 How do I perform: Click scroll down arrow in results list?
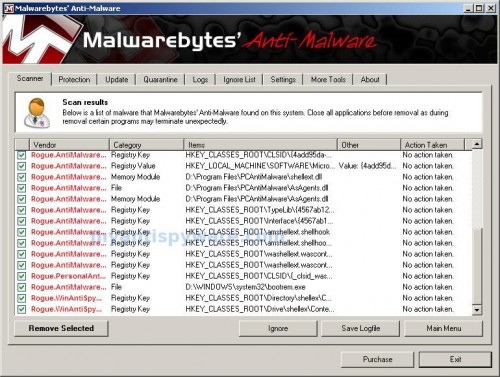477,310
